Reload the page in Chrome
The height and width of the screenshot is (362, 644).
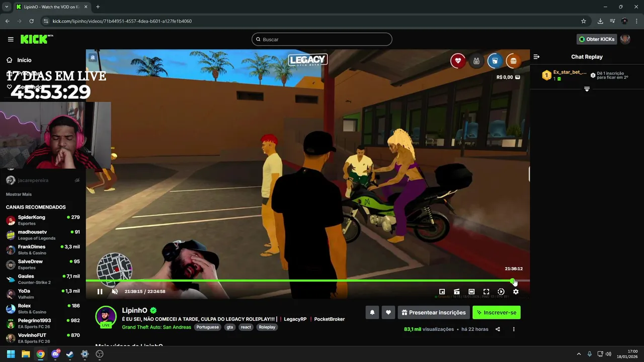coord(31,21)
